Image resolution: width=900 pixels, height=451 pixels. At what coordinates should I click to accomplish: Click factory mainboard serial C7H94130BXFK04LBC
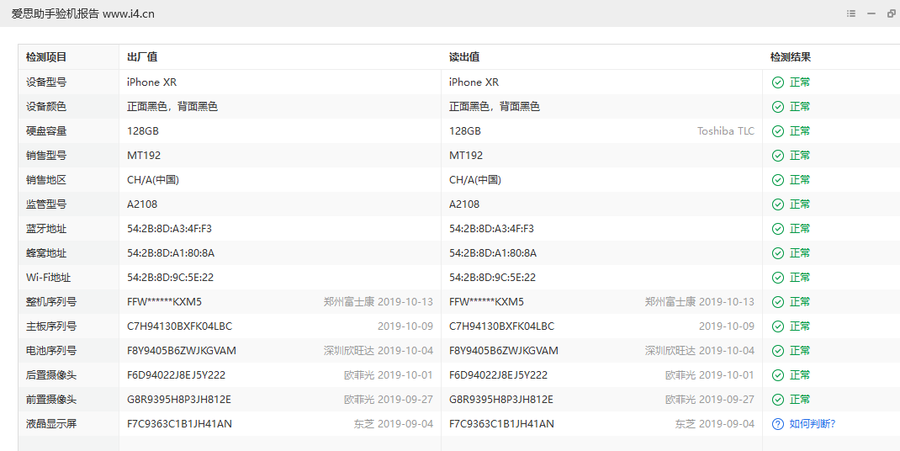(180, 326)
